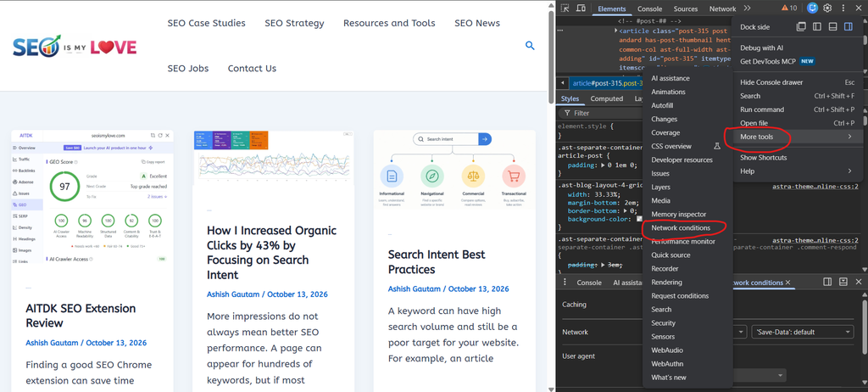Dock DevTools to bottom icon

[x=832, y=26]
